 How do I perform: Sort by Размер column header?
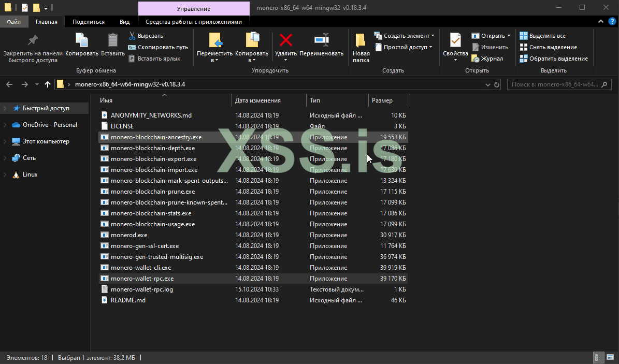point(389,100)
